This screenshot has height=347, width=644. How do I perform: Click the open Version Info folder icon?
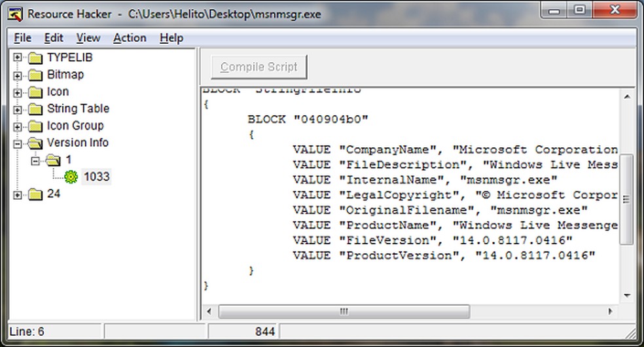35,143
